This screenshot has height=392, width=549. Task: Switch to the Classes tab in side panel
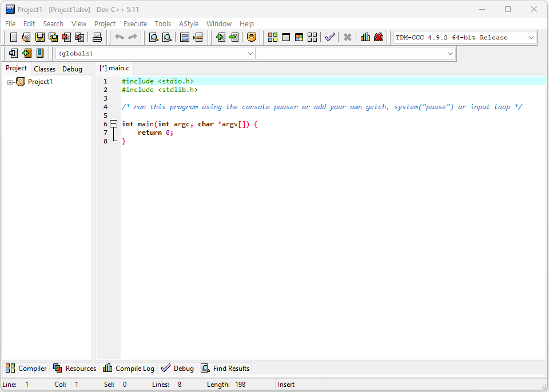click(45, 69)
